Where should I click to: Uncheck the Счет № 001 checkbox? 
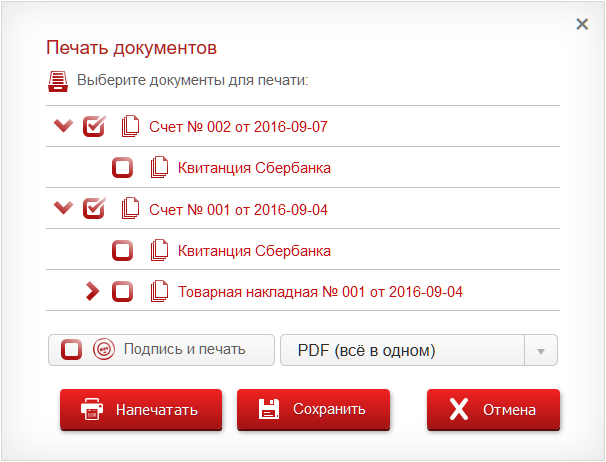point(94,208)
